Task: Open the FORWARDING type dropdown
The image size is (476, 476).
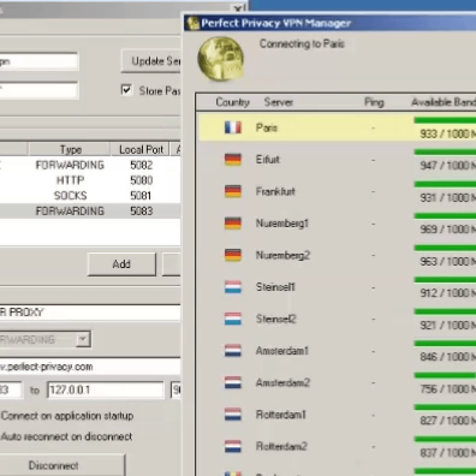Action: [83, 339]
